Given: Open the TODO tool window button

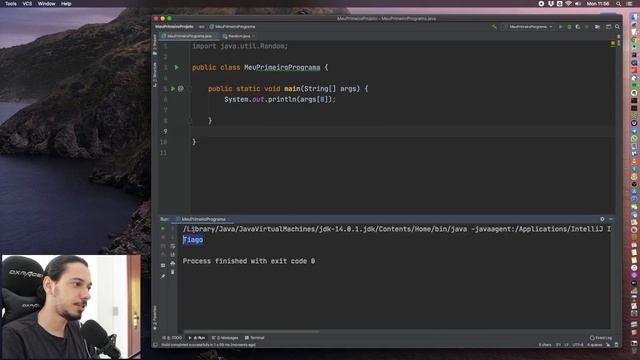Looking at the screenshot, I should 172,338.
